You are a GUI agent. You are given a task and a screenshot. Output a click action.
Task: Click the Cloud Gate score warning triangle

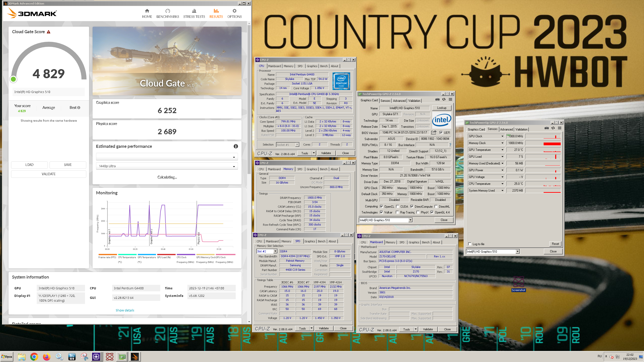49,32
